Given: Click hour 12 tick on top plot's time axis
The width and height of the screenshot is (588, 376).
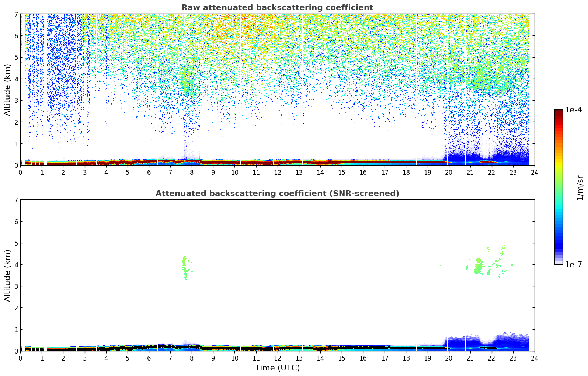Looking at the screenshot, I should (277, 172).
